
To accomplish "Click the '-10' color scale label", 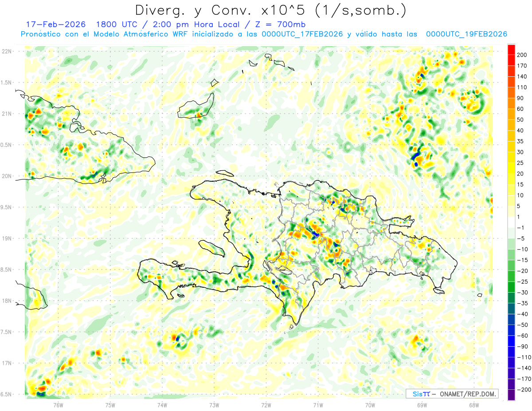I will click(524, 250).
